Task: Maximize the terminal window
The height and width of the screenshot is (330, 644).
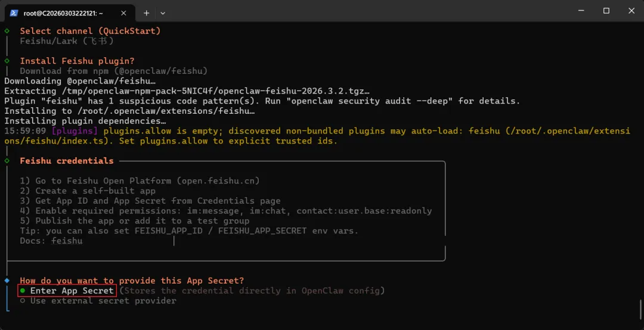Action: (606, 11)
